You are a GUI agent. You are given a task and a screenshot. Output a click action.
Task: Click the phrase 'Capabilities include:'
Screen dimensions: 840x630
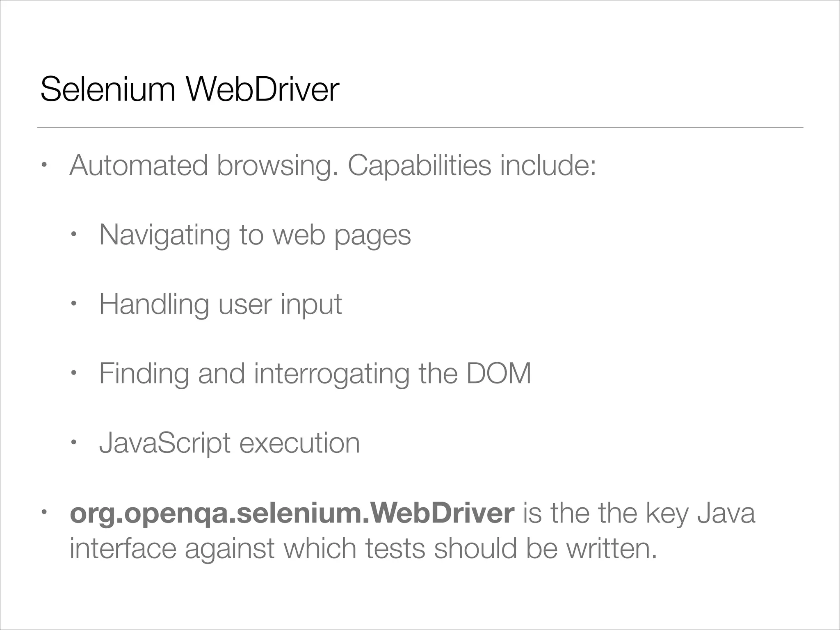472,165
